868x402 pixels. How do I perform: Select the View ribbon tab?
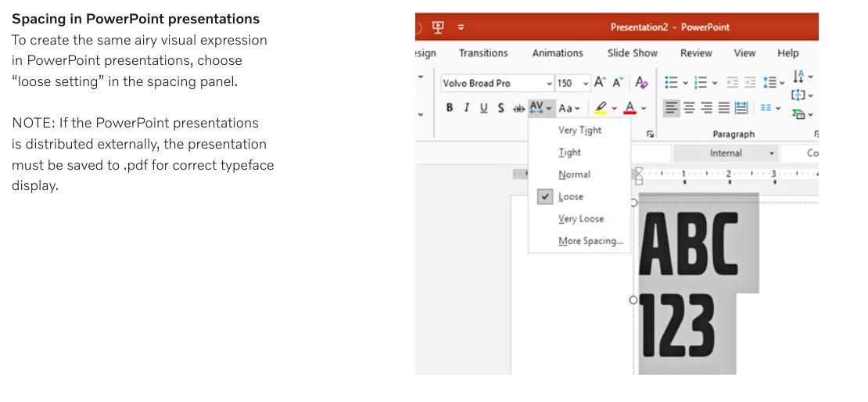(x=744, y=53)
